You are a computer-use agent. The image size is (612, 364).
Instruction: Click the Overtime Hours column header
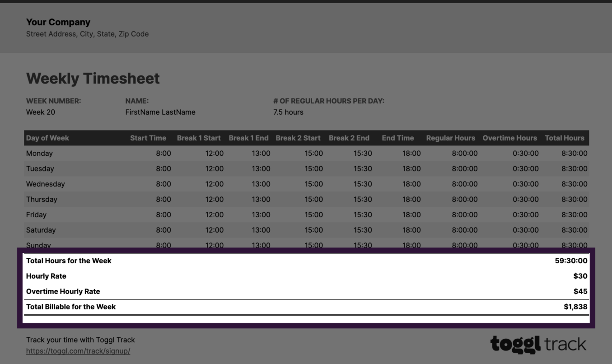pos(509,138)
